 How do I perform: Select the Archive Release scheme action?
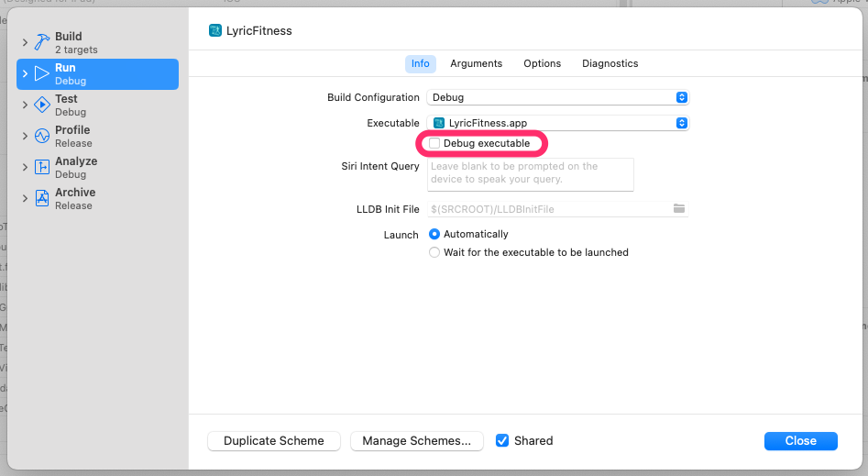click(97, 198)
